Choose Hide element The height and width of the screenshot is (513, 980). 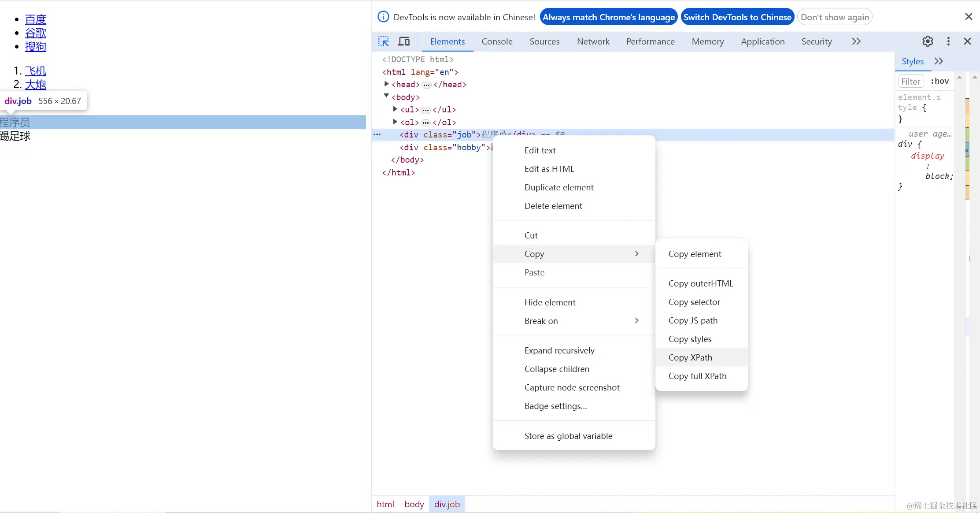574,302
